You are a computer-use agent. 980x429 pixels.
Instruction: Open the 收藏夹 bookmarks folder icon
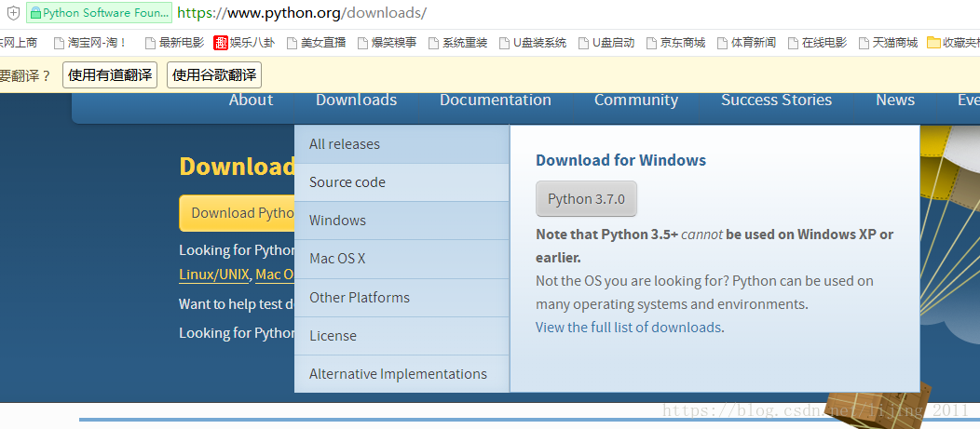coord(933,43)
